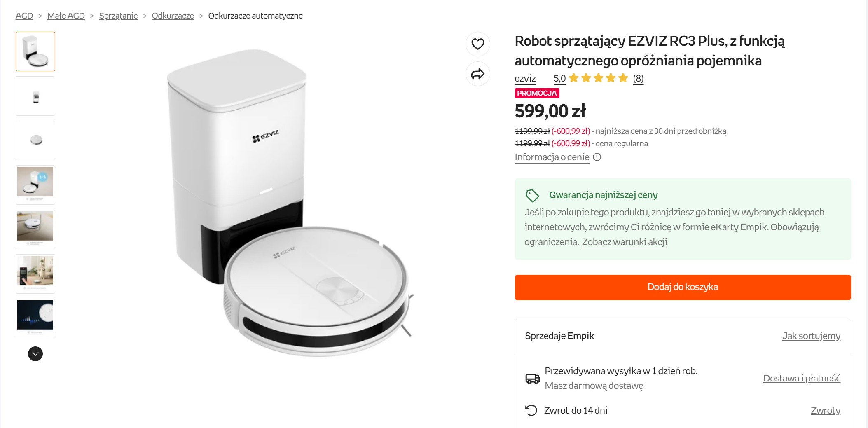Click the info icon beside Informacja o cenie
Screen dimensions: 868x428
click(597, 157)
